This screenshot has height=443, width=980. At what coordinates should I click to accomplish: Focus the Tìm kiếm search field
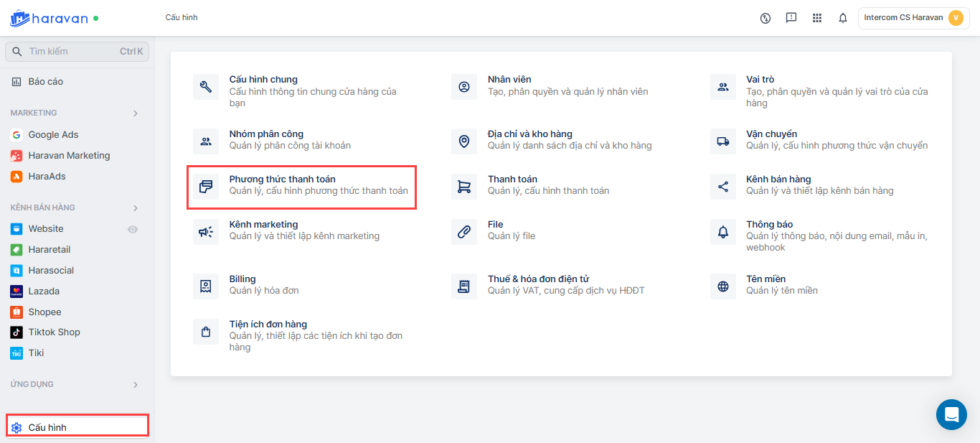pos(77,52)
